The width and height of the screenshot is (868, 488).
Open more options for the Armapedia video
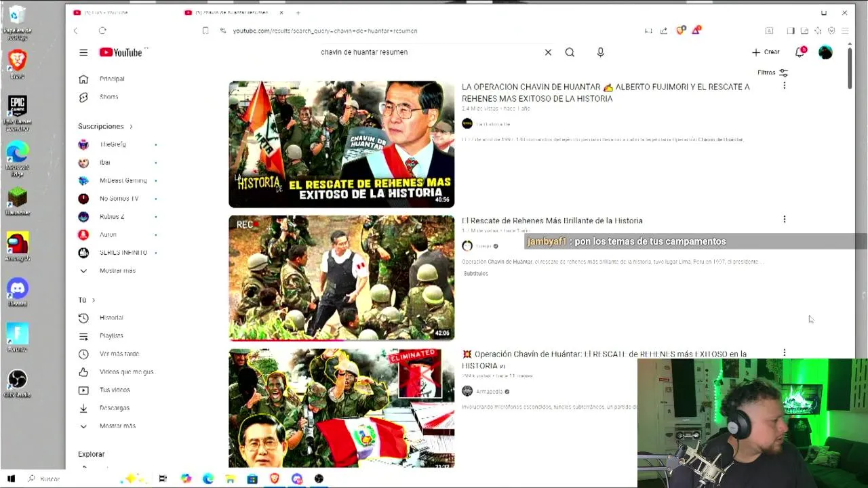click(x=785, y=353)
